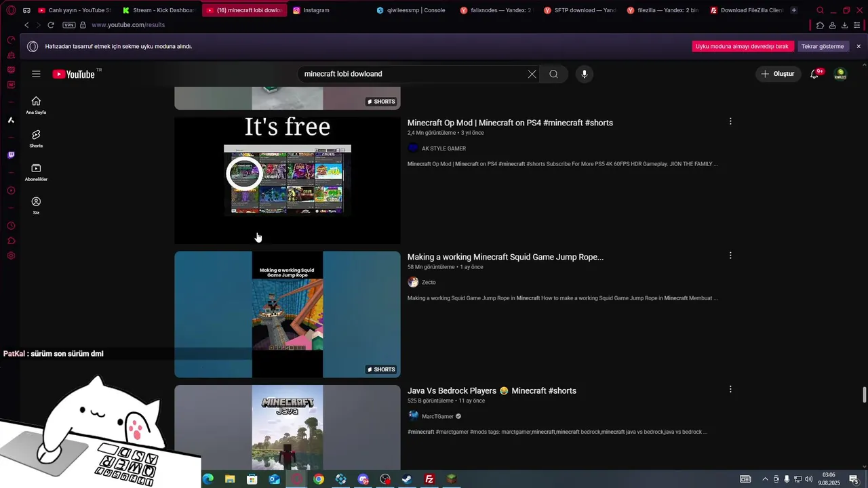Switch to the Canlı yayın YouTube Studio tab
Image resolution: width=868 pixels, height=488 pixels.
coord(75,10)
